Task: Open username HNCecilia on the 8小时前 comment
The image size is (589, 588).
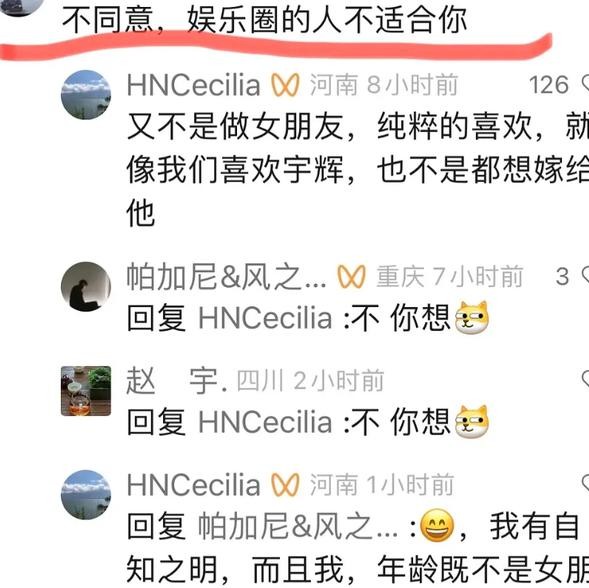Action: coord(193,85)
